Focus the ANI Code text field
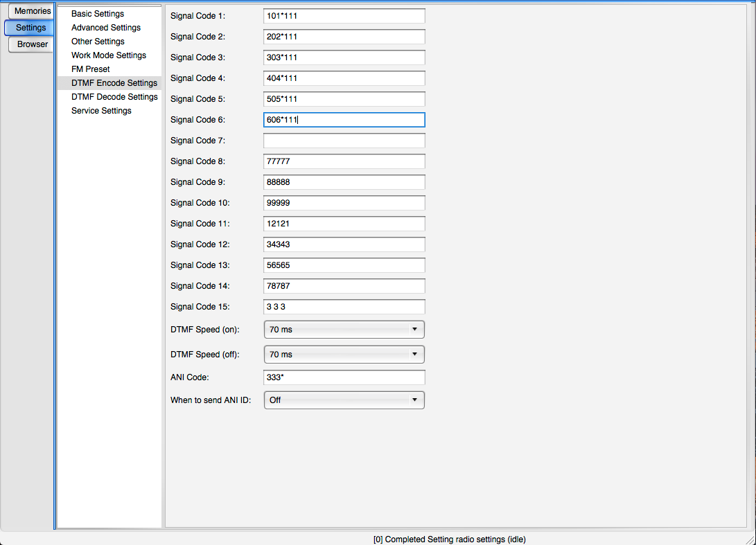 (344, 377)
